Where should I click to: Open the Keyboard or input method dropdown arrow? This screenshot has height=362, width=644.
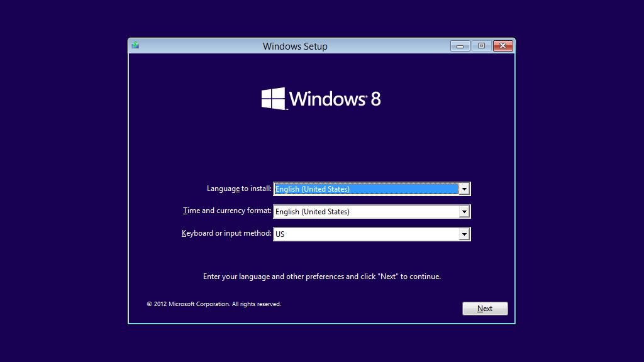pyautogui.click(x=464, y=234)
